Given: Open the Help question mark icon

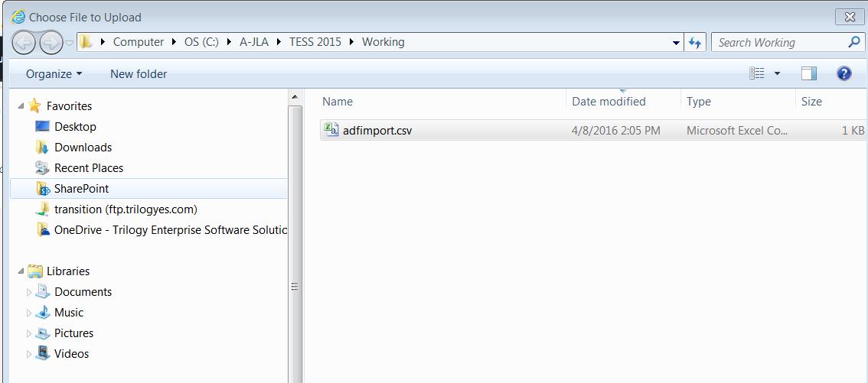Looking at the screenshot, I should click(x=844, y=73).
